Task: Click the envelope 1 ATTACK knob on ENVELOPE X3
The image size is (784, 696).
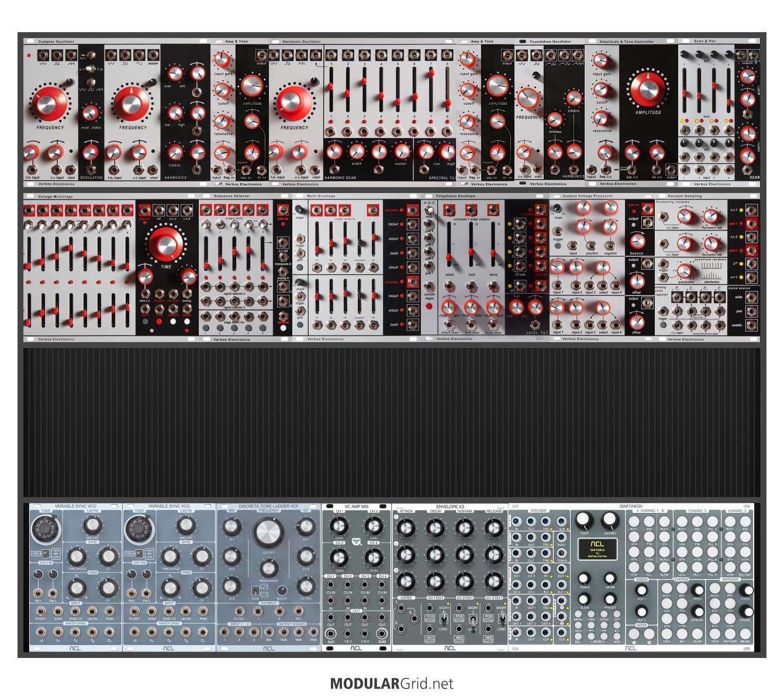Action: pyautogui.click(x=406, y=528)
